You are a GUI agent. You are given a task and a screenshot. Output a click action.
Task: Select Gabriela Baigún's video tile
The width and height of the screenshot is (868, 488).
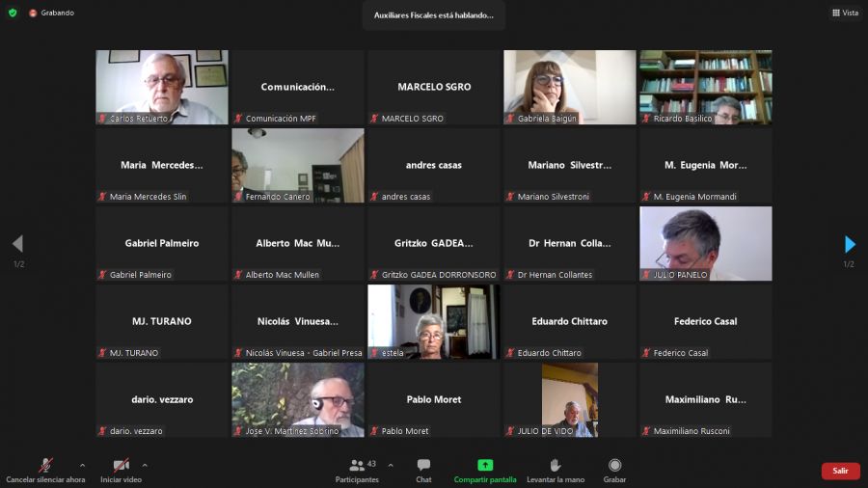[x=570, y=88]
